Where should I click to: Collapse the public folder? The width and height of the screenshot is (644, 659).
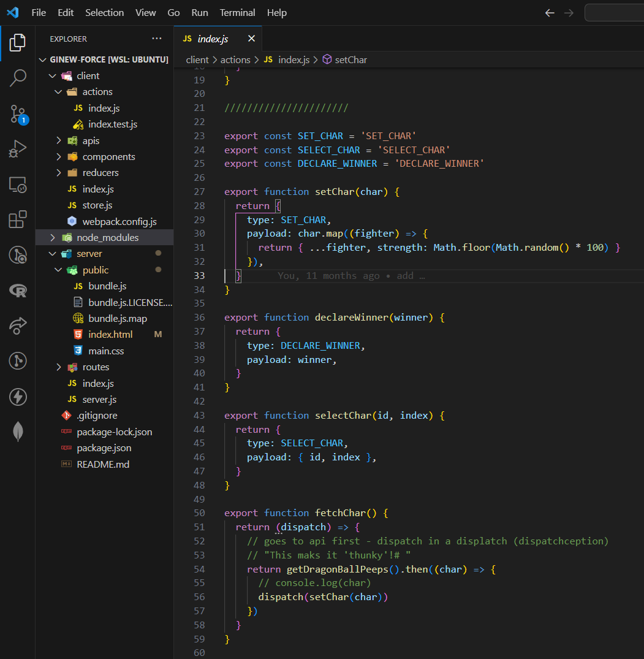click(58, 270)
